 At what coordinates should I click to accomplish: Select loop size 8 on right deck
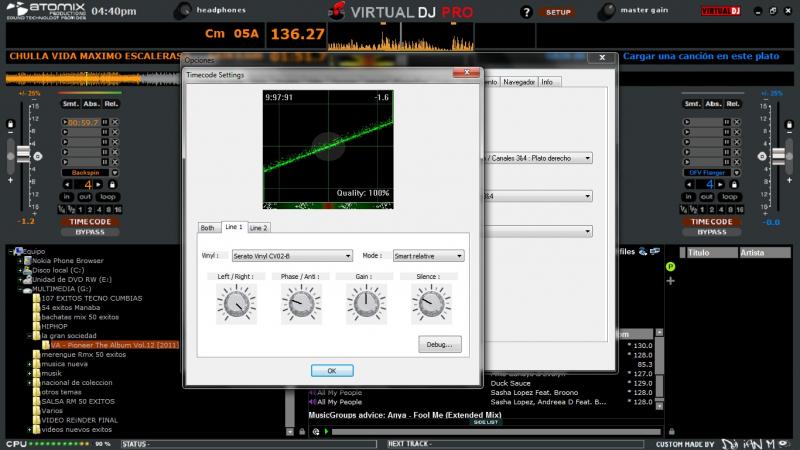pos(730,209)
